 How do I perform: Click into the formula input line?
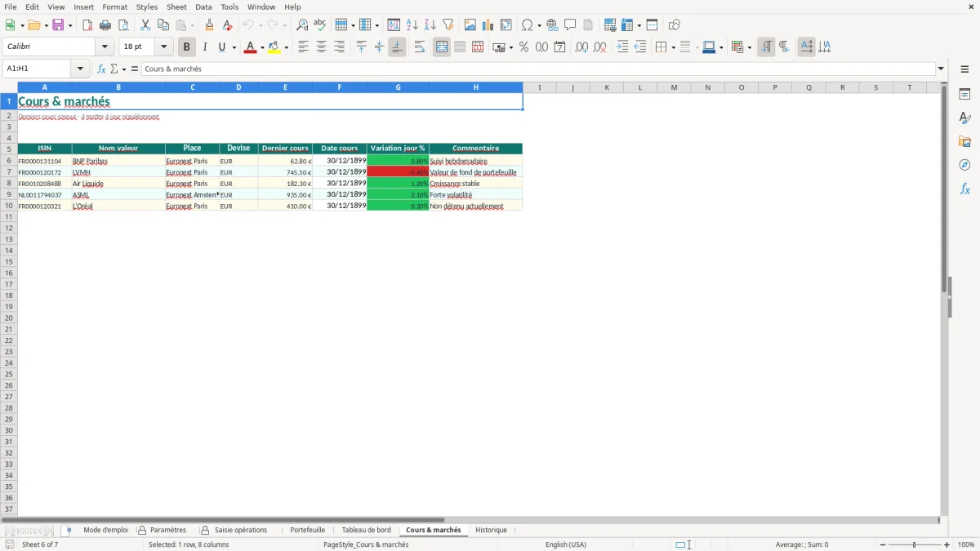(x=538, y=69)
